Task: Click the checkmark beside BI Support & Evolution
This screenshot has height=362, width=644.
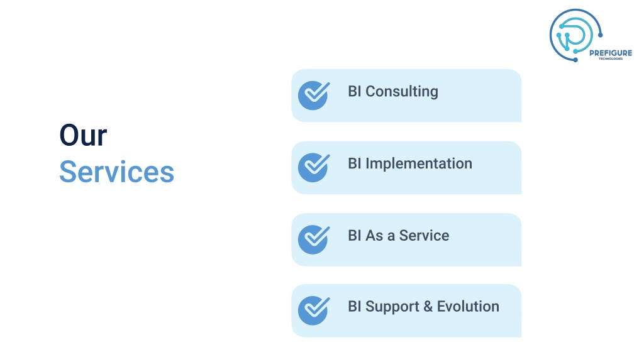Action: pos(314,310)
